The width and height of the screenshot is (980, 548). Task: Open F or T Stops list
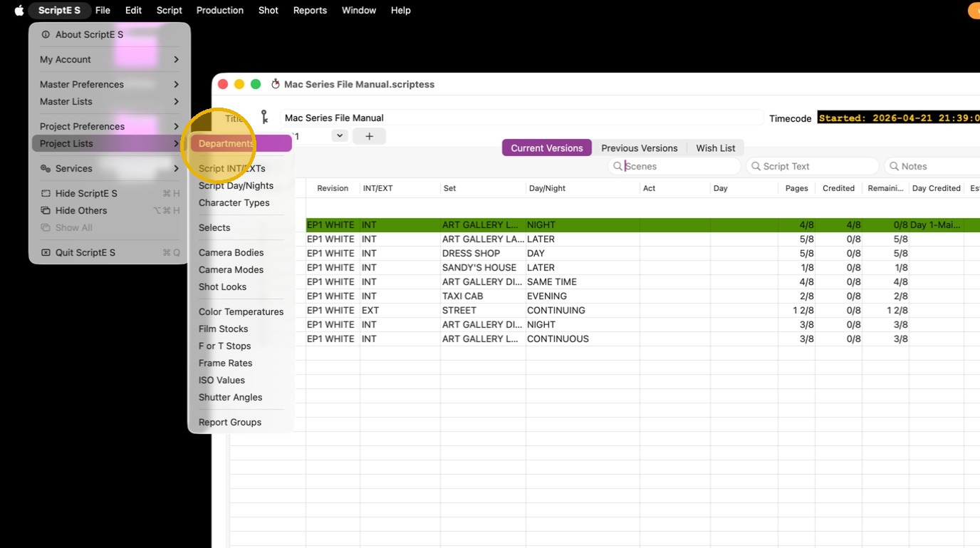tap(241, 346)
